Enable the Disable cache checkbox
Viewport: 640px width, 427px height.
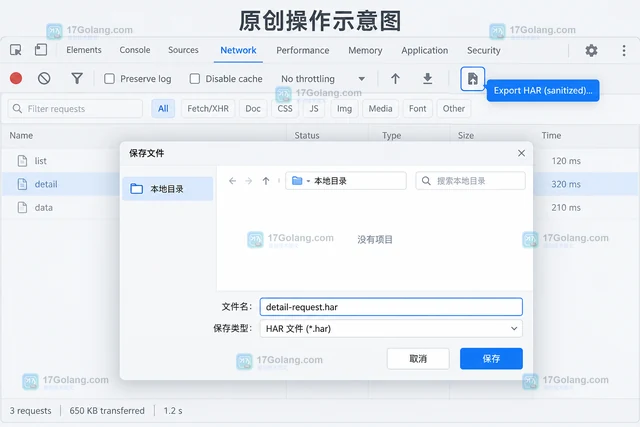[195, 78]
